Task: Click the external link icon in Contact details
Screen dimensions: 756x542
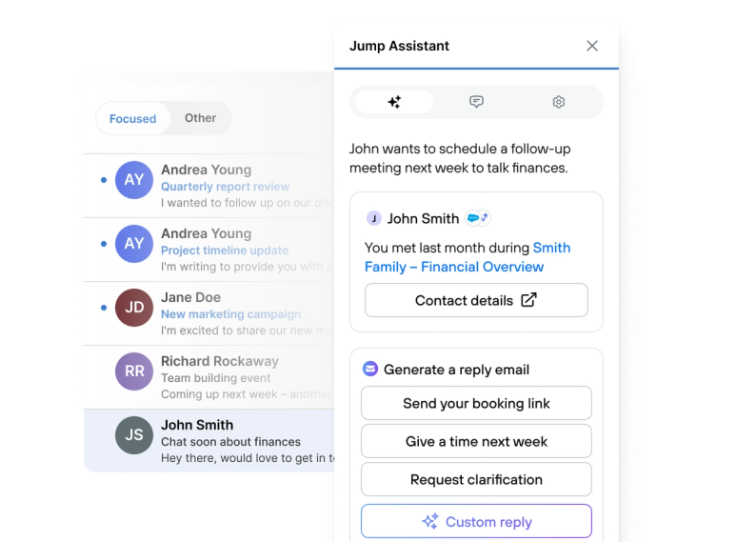Action: pyautogui.click(x=528, y=299)
